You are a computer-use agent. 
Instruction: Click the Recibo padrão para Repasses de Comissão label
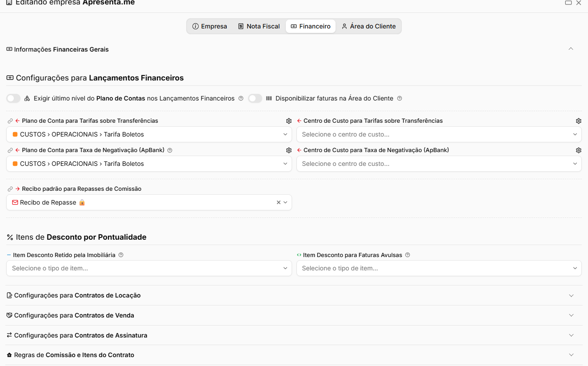click(82, 189)
